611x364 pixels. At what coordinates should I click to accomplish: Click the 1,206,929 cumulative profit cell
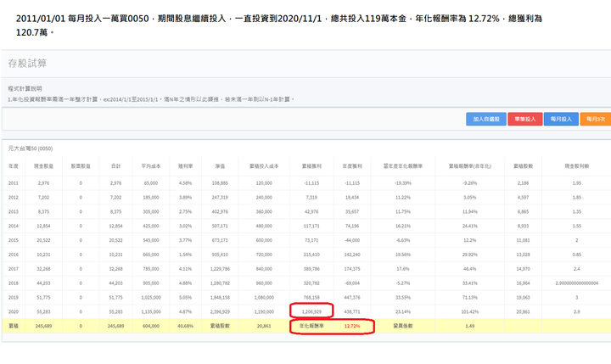pos(311,311)
